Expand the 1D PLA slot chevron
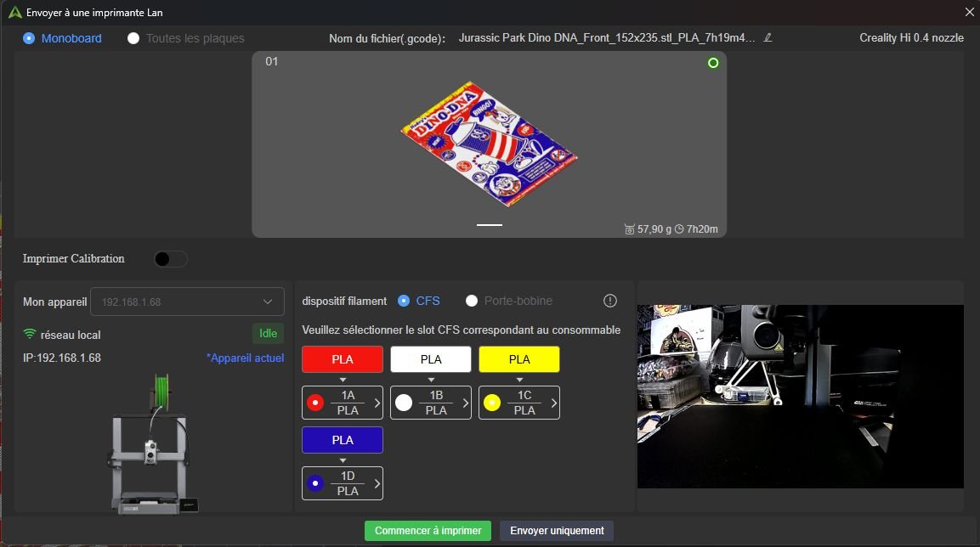This screenshot has width=980, height=547. tap(377, 483)
